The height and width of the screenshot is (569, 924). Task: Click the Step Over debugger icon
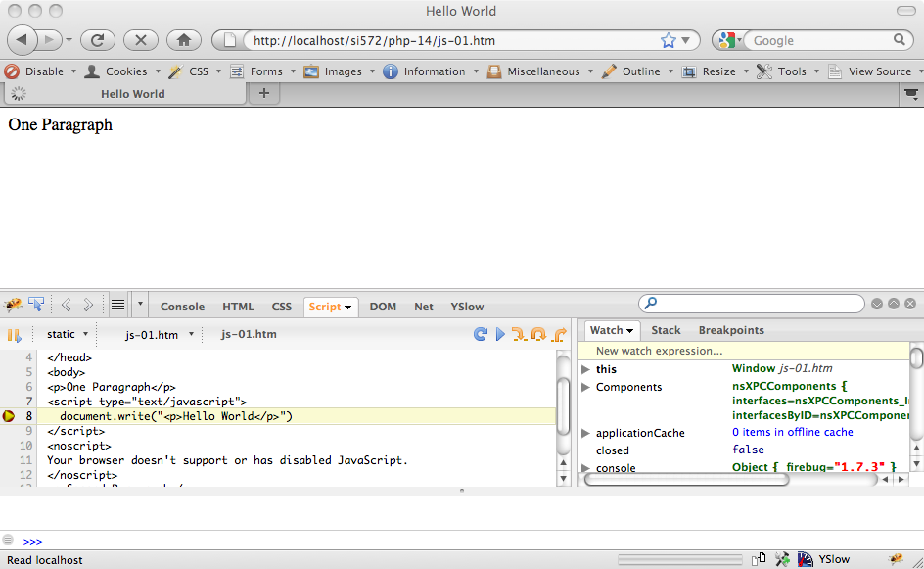(x=538, y=334)
